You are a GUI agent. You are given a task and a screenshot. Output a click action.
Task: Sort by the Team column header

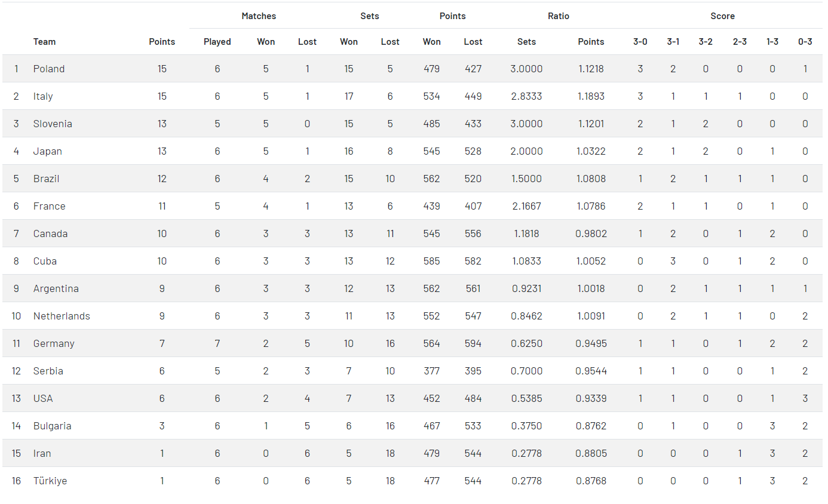click(44, 42)
